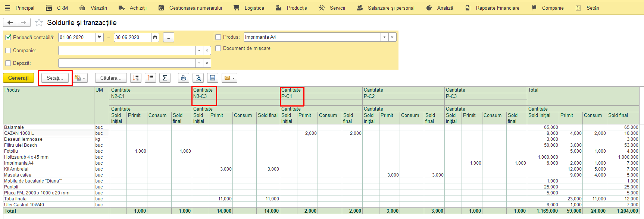644x219 pixels.
Task: Toggle the Produs checkbox
Action: tap(218, 37)
